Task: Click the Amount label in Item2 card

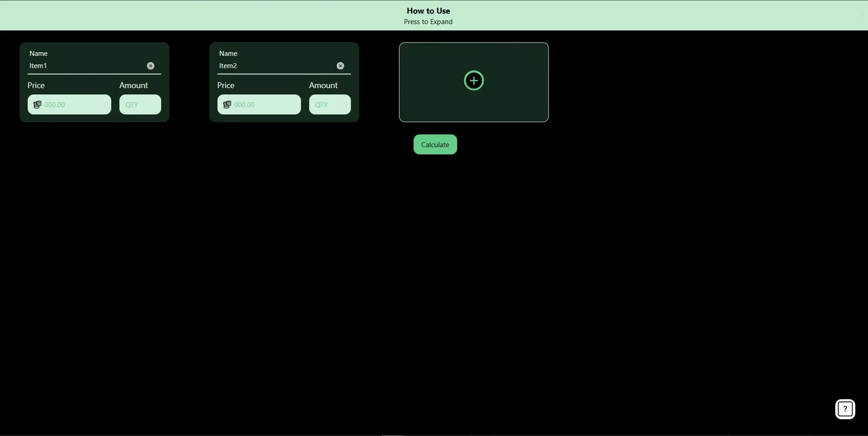Action: click(x=323, y=85)
